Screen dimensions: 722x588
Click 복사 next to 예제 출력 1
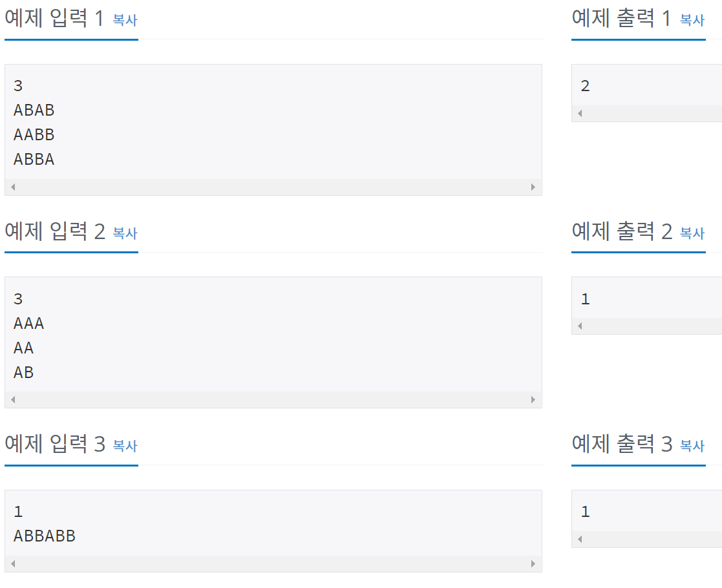pyautogui.click(x=694, y=20)
